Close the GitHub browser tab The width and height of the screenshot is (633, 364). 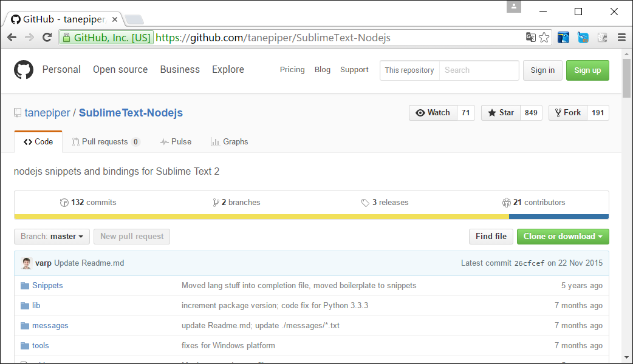(115, 19)
